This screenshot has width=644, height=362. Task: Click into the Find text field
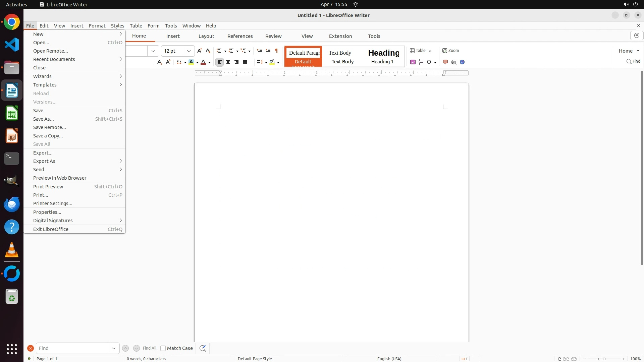tap(72, 348)
